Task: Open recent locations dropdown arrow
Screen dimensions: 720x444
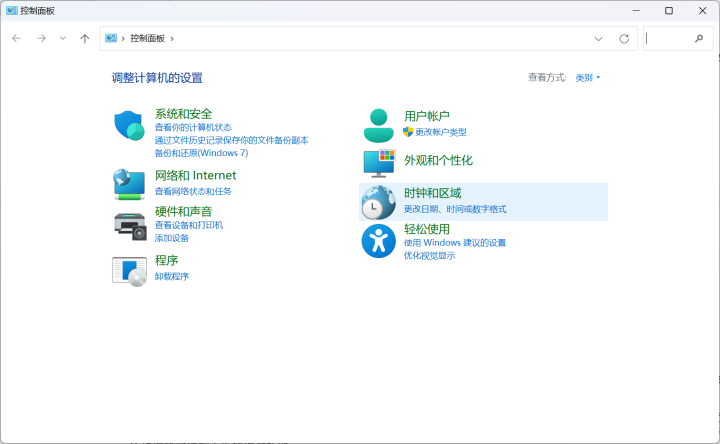Action: click(63, 39)
